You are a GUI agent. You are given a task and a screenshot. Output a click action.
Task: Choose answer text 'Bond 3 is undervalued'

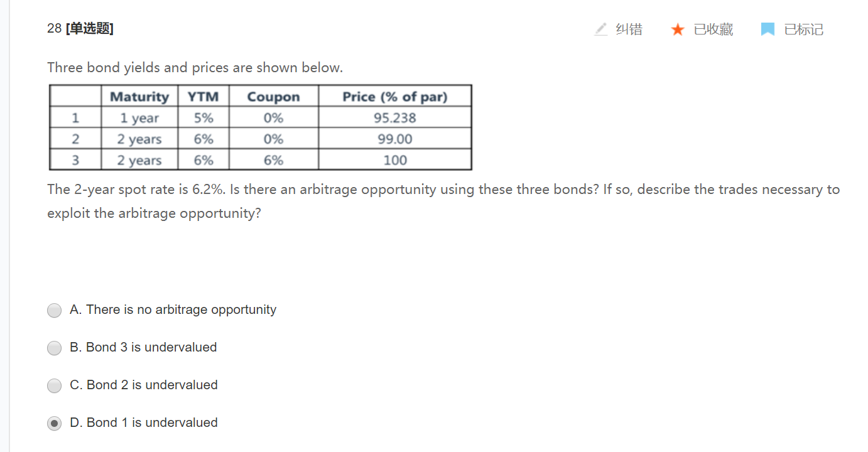151,347
